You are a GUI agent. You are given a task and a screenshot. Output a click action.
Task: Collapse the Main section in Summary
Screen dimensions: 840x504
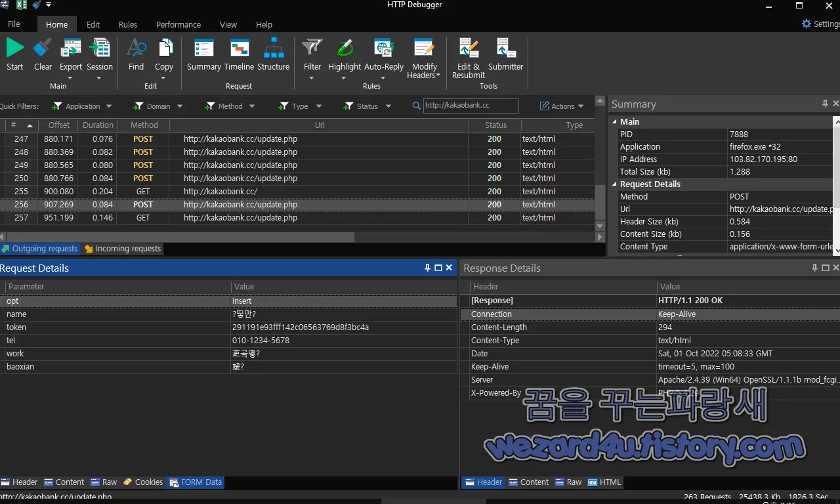[x=615, y=121]
